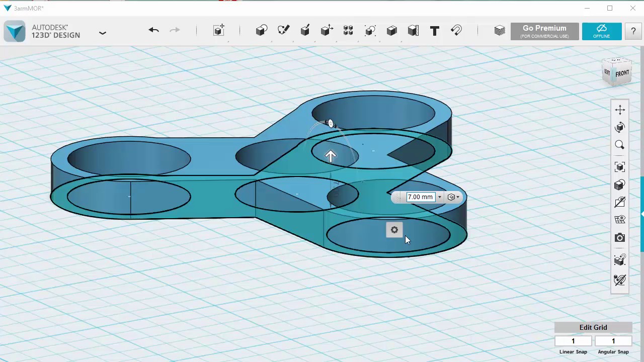Open the Primitives menu icon
Image resolution: width=644 pixels, height=362 pixels.
[x=262, y=31]
